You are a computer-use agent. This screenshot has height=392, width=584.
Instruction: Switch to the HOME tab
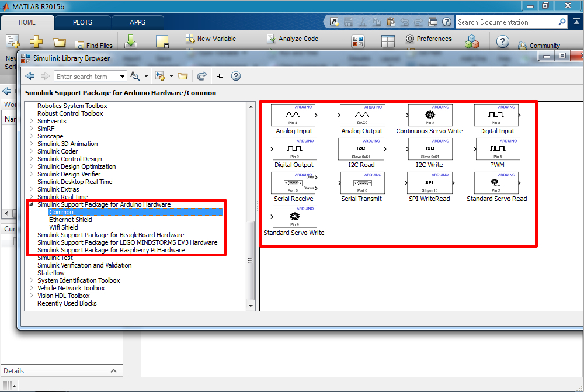[27, 22]
